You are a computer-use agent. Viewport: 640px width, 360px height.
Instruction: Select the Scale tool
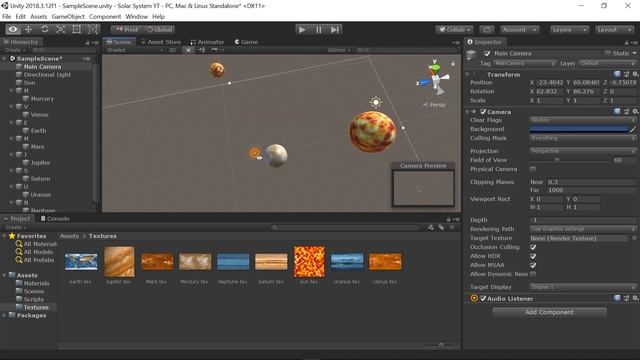60,29
